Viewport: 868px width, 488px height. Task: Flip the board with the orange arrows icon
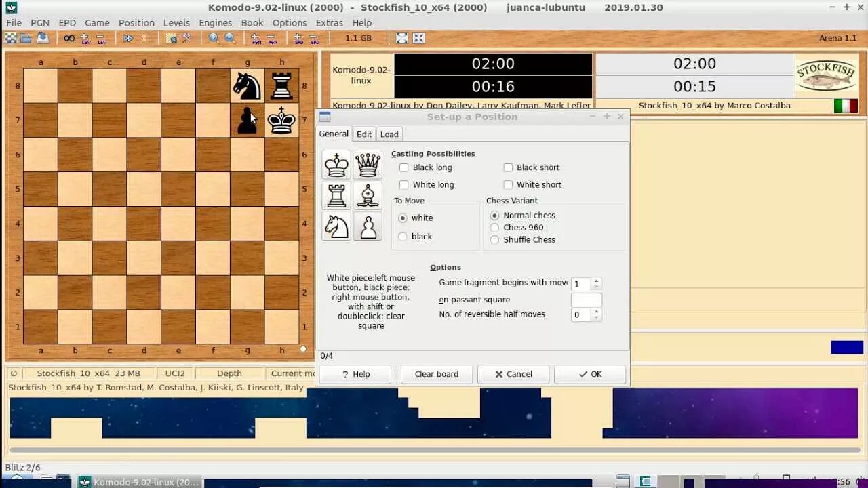coord(144,38)
